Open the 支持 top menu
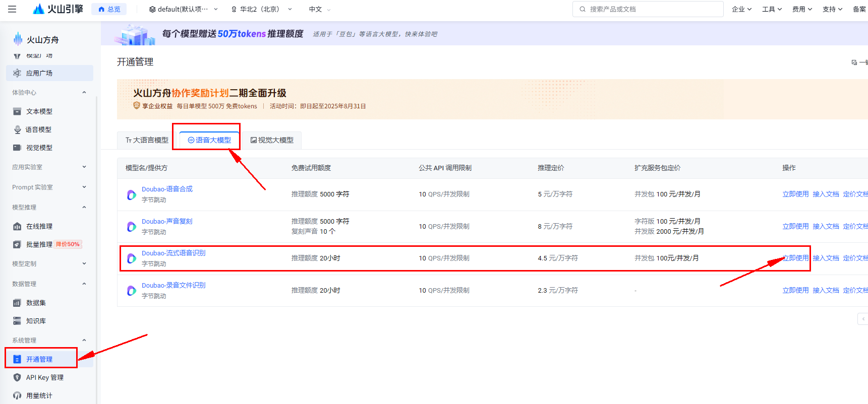868x404 pixels. pyautogui.click(x=832, y=9)
